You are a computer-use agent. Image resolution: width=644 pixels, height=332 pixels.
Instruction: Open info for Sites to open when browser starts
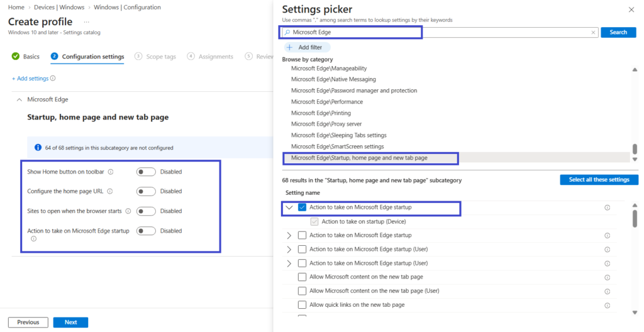tap(128, 211)
